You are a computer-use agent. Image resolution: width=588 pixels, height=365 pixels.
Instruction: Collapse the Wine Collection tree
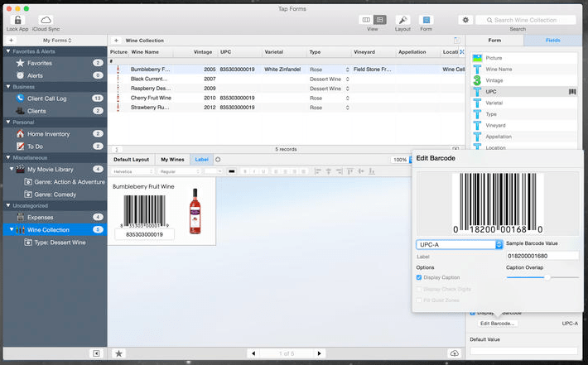12,229
